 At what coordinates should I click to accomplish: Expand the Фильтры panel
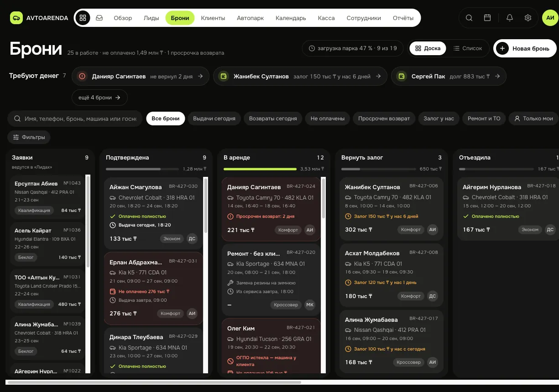(29, 137)
